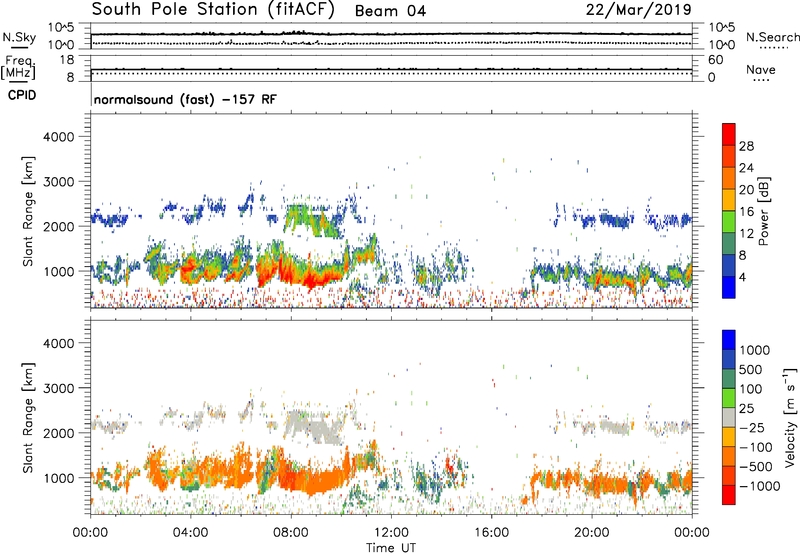Click the "CPID" label
800x554 pixels.
pos(22,95)
